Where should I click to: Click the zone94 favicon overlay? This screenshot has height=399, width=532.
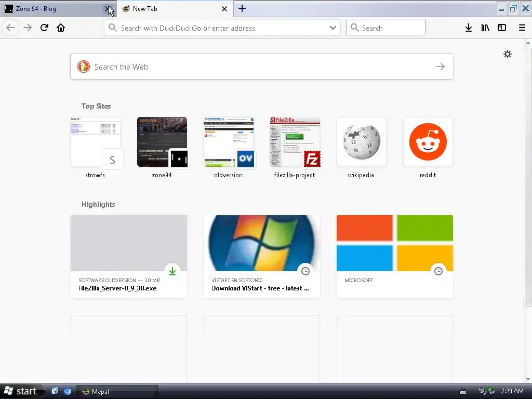(179, 158)
